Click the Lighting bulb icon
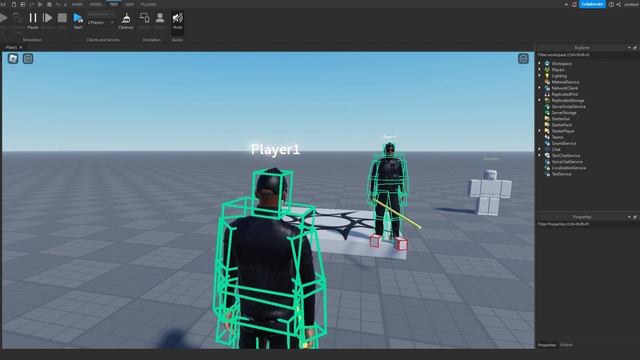Image resolution: width=640 pixels, height=360 pixels. point(547,76)
